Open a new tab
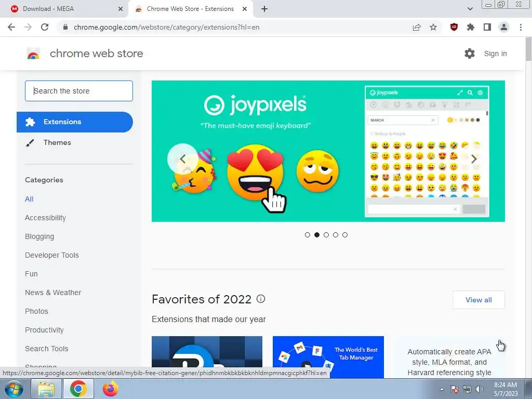 [264, 9]
